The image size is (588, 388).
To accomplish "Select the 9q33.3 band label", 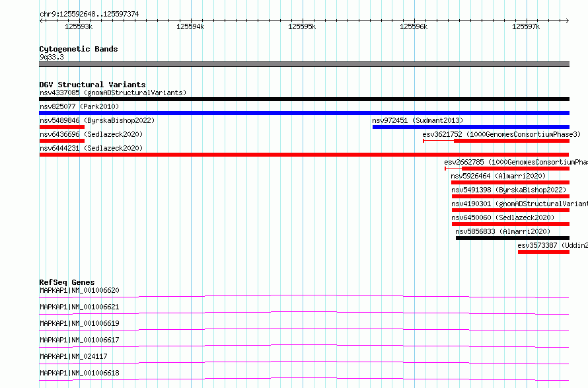I will (x=52, y=57).
